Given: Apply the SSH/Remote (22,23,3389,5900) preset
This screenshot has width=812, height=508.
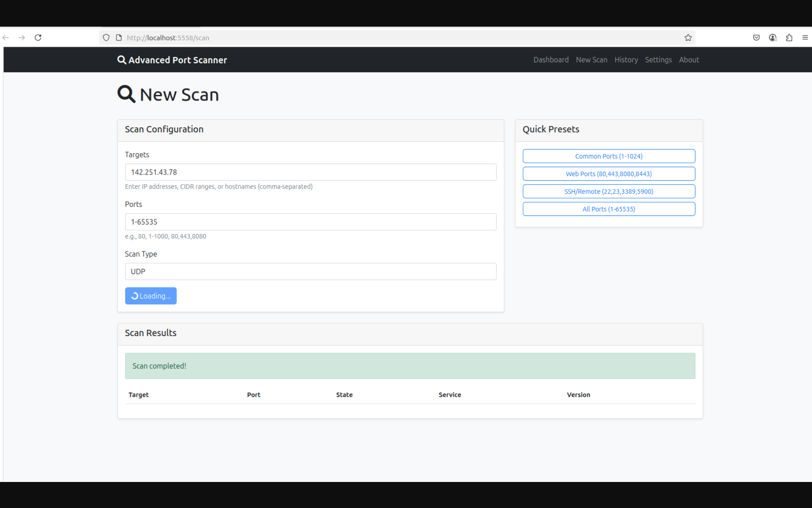Looking at the screenshot, I should (x=609, y=191).
